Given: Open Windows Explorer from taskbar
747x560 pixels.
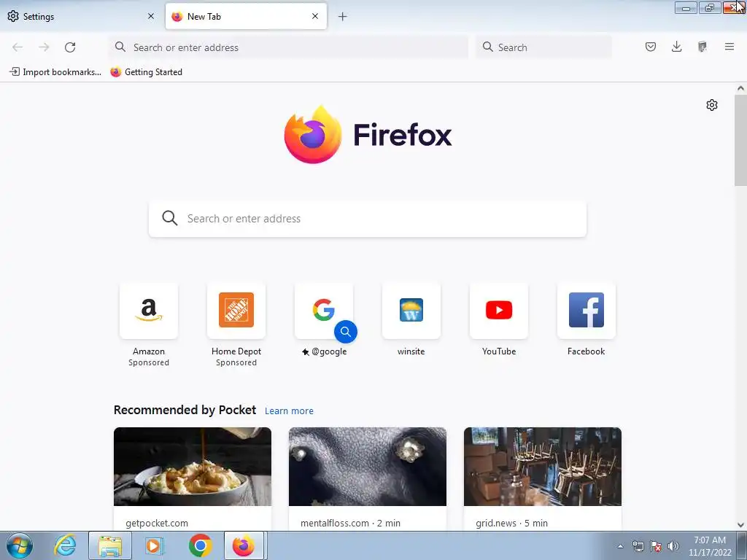Looking at the screenshot, I should click(110, 545).
